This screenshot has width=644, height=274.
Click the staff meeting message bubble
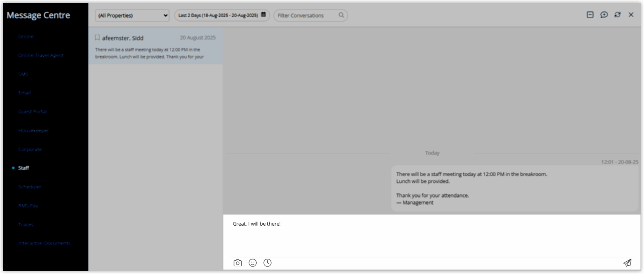pos(514,188)
